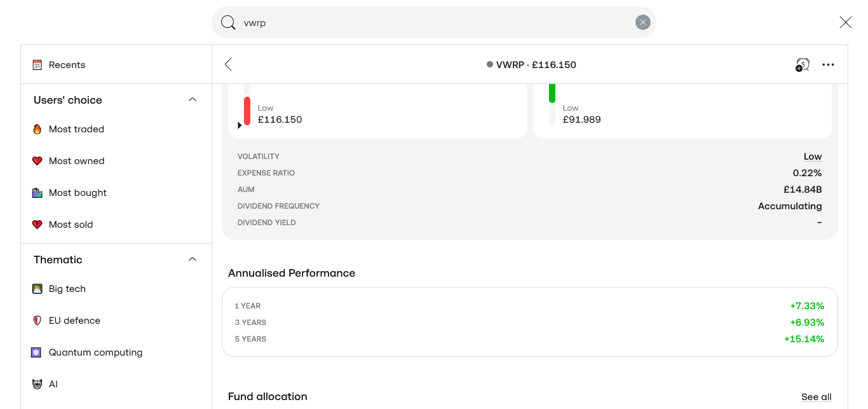This screenshot has height=409, width=868.
Task: Click the DIVIDEND YIELD label
Action: [x=267, y=223]
